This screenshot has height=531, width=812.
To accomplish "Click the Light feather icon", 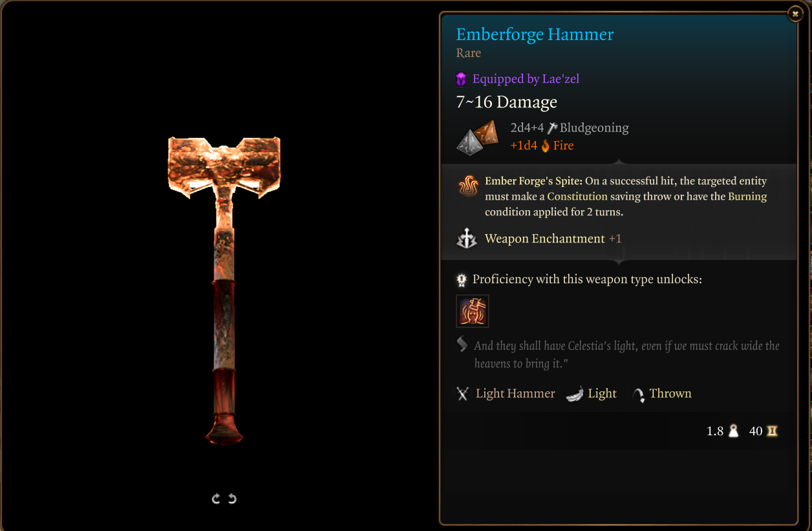I will 575,393.
